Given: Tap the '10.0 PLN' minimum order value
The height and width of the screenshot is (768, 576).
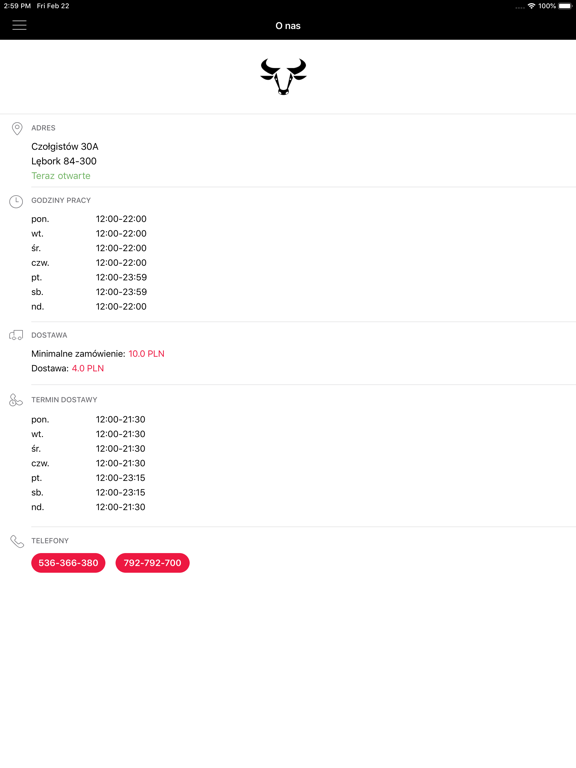Looking at the screenshot, I should 146,354.
